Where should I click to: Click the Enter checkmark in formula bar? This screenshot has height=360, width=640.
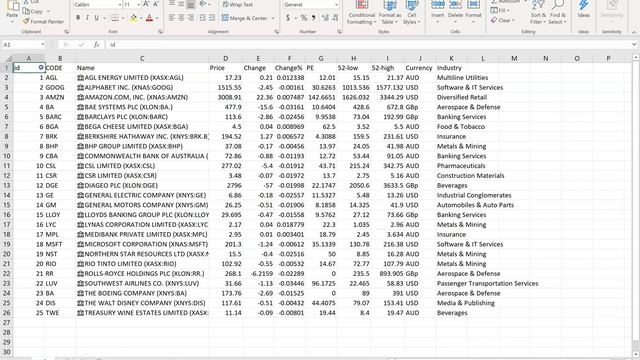coord(81,44)
